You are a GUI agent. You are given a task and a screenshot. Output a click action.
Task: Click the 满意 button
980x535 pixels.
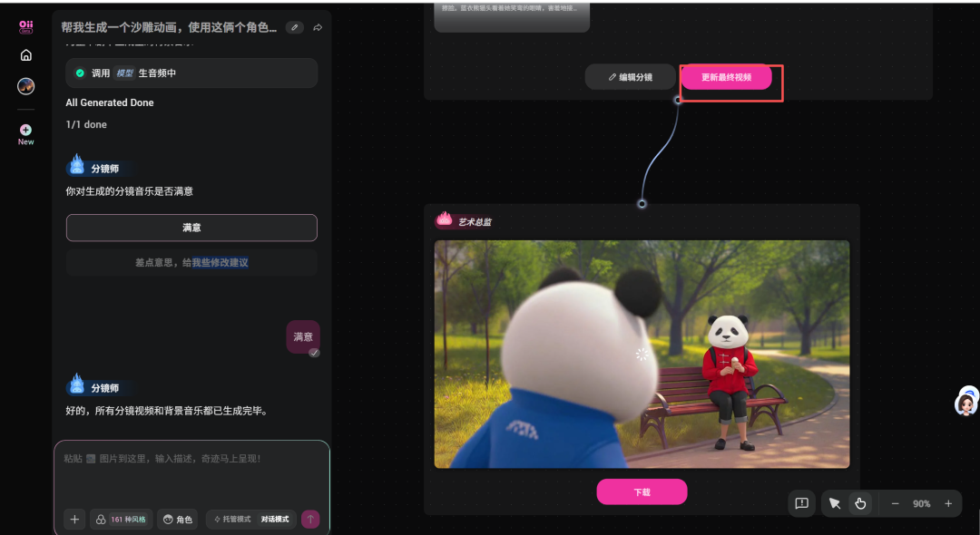click(191, 228)
